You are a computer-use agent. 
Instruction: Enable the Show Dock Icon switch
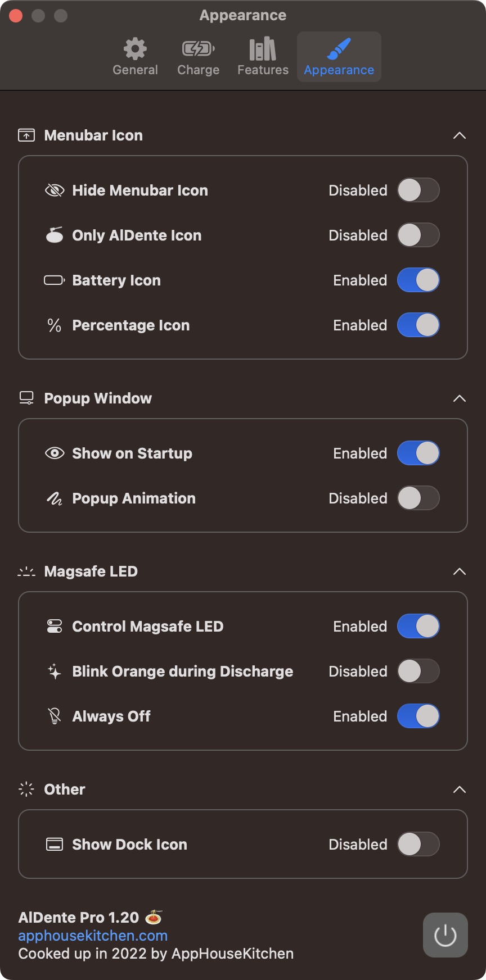(x=418, y=845)
